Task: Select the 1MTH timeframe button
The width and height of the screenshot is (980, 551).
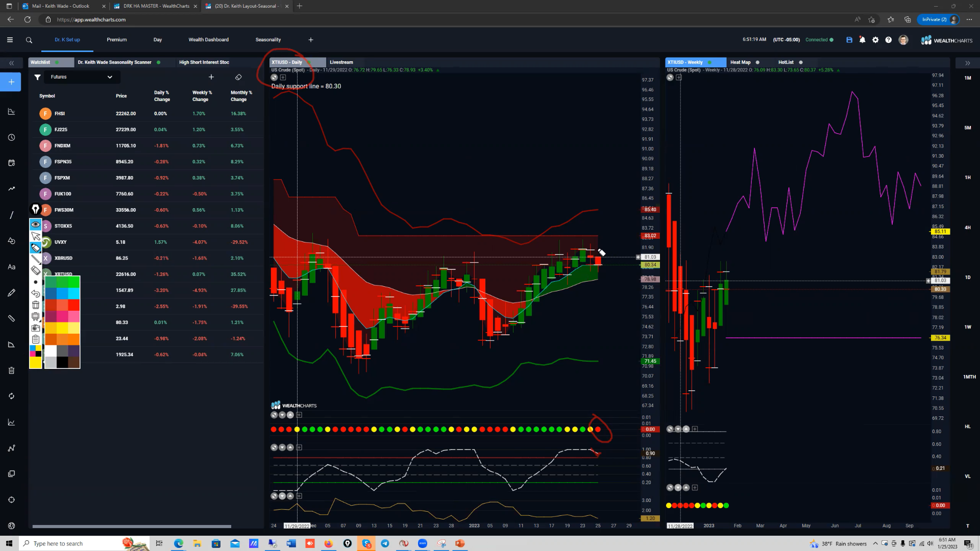Action: (x=969, y=377)
